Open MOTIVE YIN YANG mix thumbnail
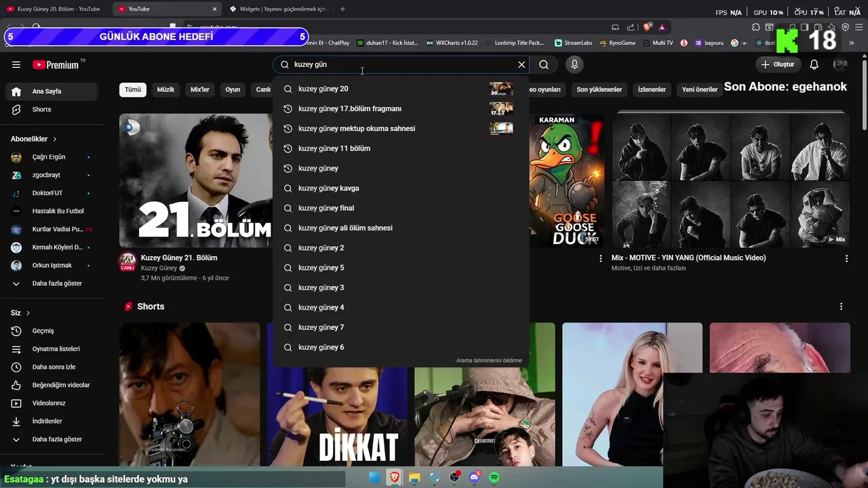Screen dimensions: 868x488 tap(731, 180)
